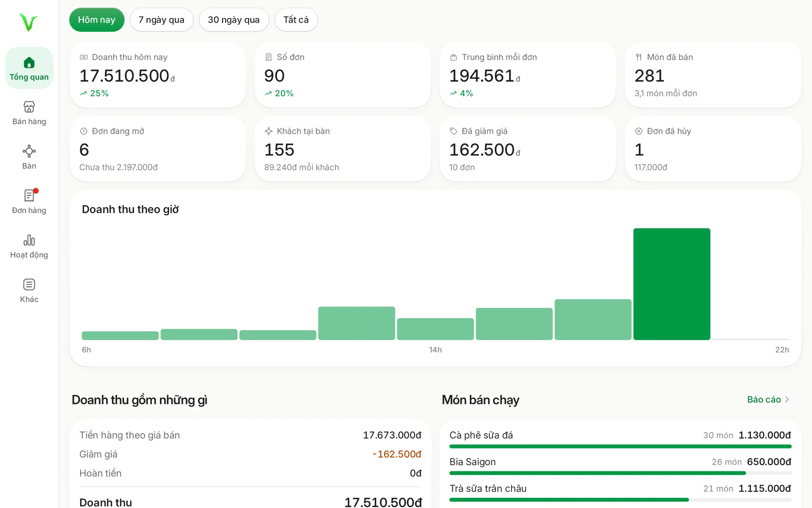Open Đơn hàng receipt icon

(x=29, y=196)
